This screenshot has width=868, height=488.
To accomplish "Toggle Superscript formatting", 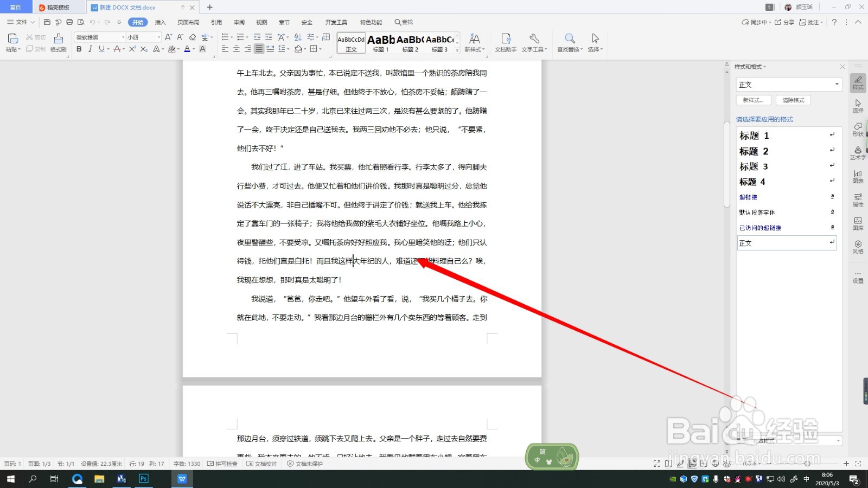I will (132, 49).
